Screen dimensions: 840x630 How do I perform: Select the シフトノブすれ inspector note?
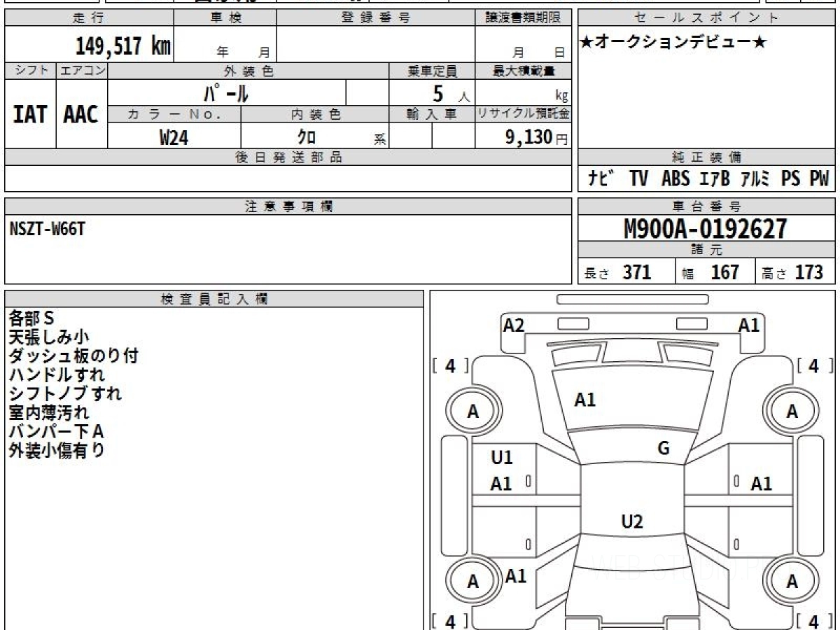pyautogui.click(x=65, y=393)
